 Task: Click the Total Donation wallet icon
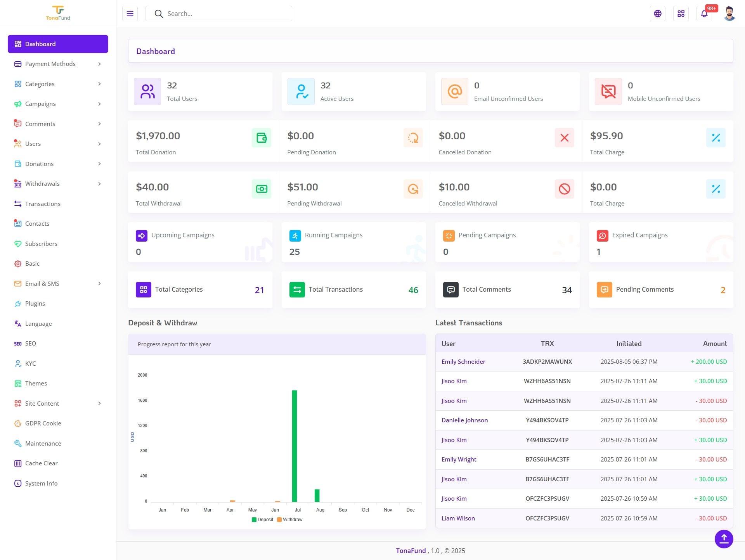262,138
